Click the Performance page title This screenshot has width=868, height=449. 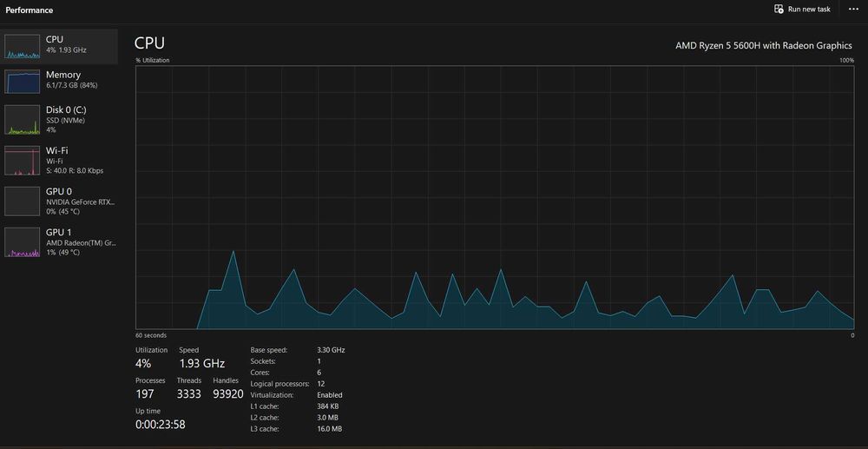30,10
